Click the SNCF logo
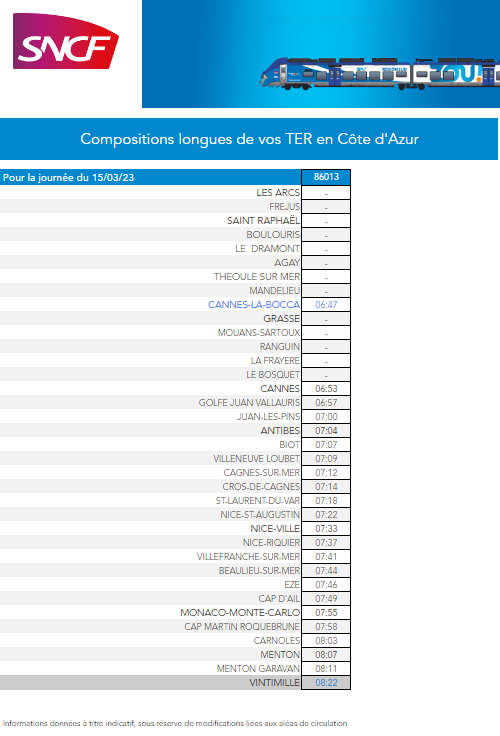 66,41
